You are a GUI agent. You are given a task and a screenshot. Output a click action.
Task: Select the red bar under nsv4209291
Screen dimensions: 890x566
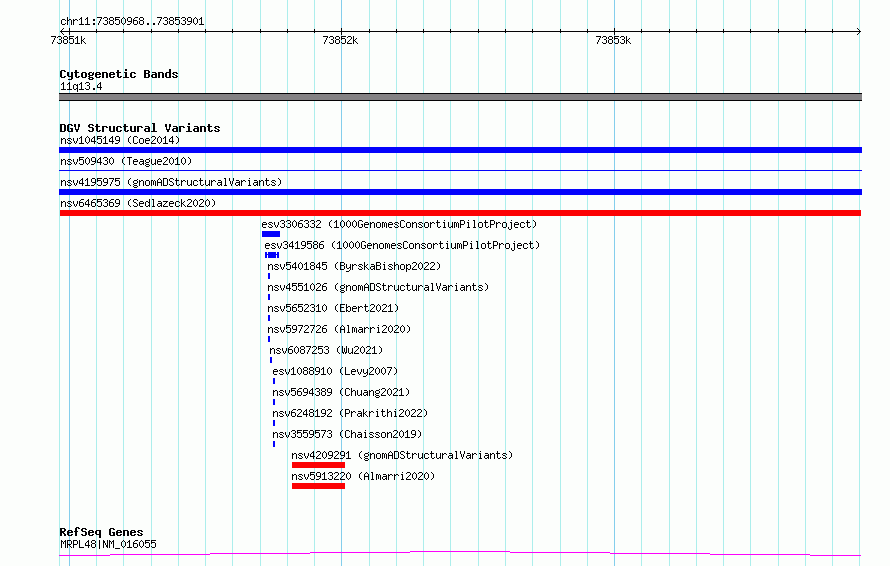pyautogui.click(x=318, y=465)
